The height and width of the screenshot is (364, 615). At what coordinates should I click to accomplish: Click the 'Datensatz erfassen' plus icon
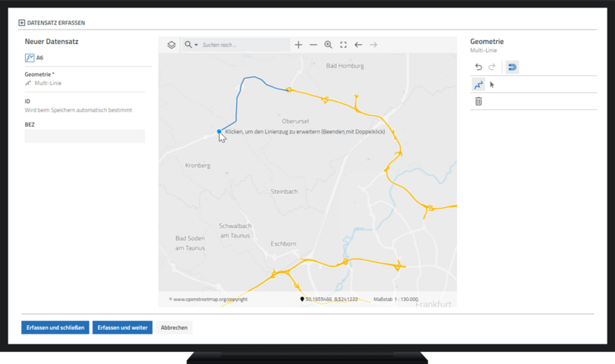pos(21,23)
